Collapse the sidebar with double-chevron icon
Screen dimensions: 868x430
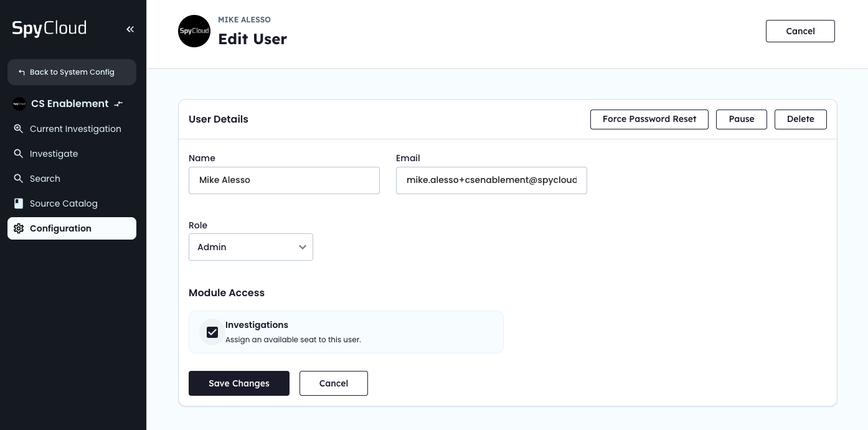(x=130, y=29)
